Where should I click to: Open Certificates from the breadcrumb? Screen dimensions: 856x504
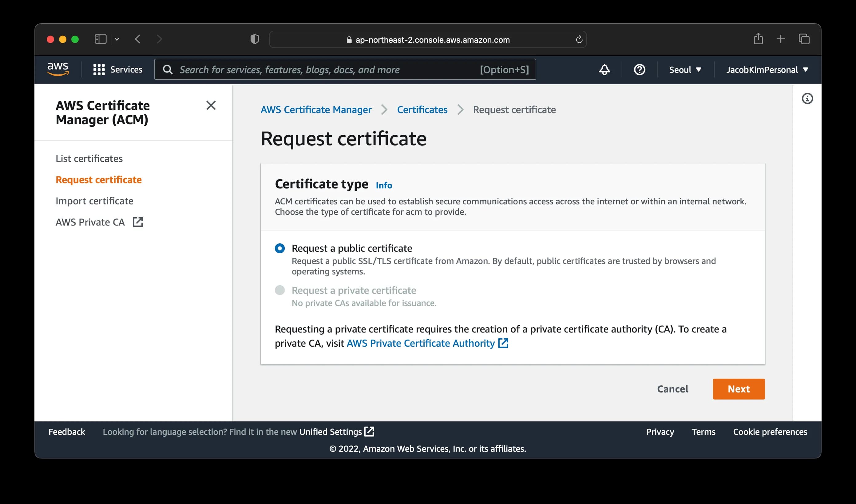(x=422, y=109)
